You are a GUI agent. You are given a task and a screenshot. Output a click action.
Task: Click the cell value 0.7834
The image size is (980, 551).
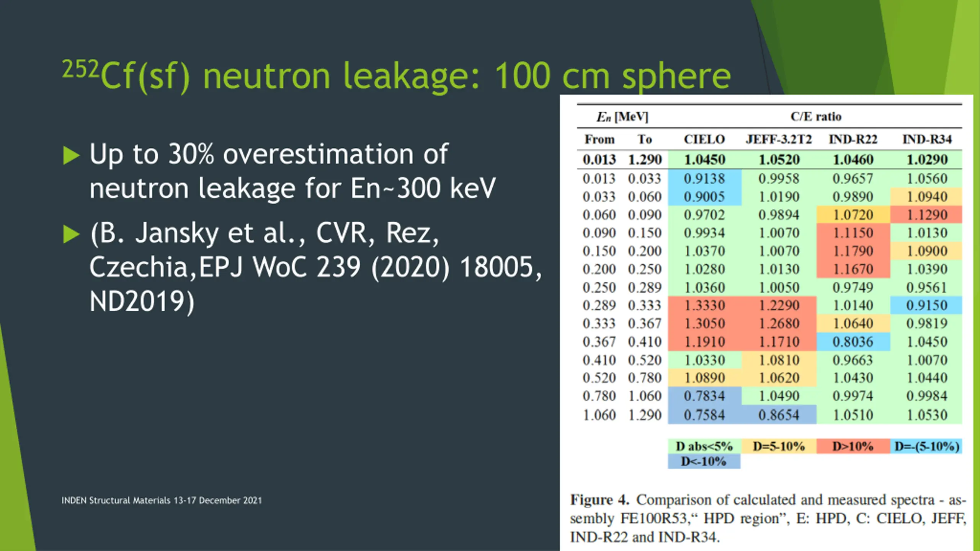click(704, 396)
